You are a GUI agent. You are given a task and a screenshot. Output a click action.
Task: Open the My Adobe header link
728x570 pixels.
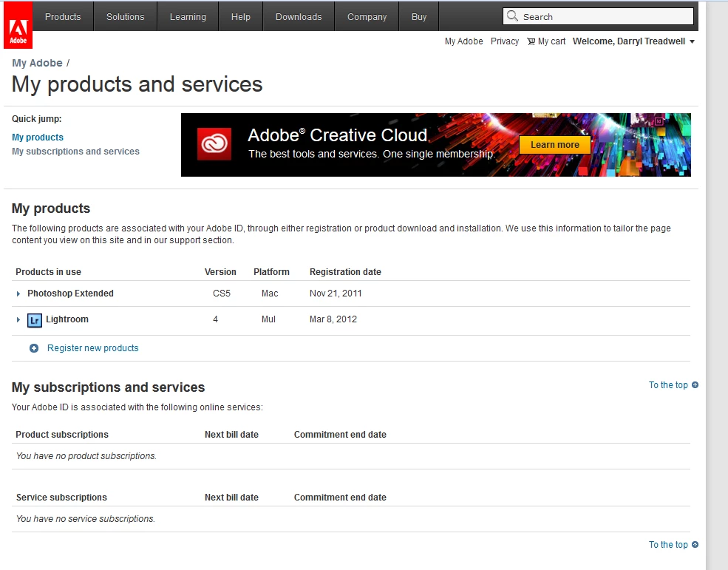[x=464, y=41]
